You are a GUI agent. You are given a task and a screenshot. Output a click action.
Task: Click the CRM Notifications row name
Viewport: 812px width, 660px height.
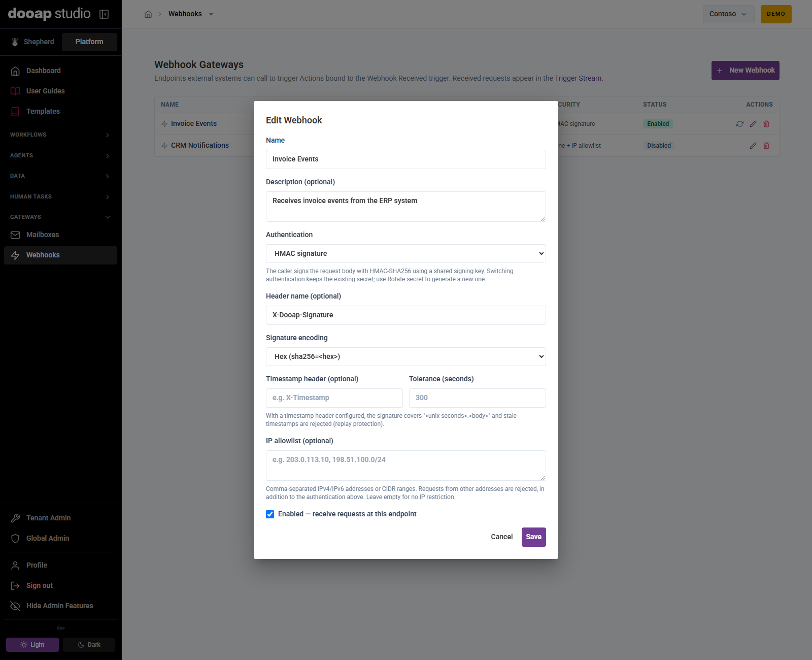[x=200, y=146]
